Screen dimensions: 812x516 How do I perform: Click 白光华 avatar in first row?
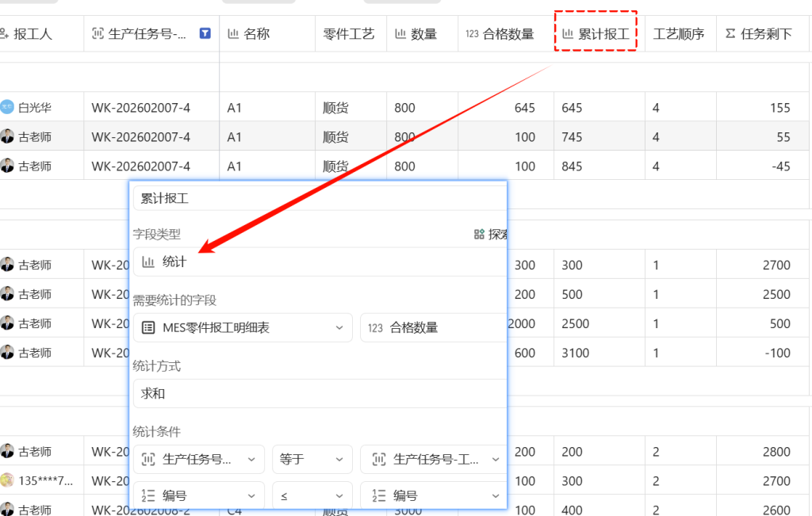pyautogui.click(x=6, y=107)
